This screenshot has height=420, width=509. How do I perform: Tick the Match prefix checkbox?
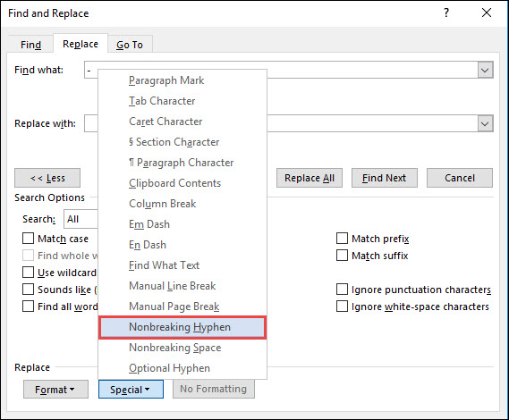click(342, 239)
